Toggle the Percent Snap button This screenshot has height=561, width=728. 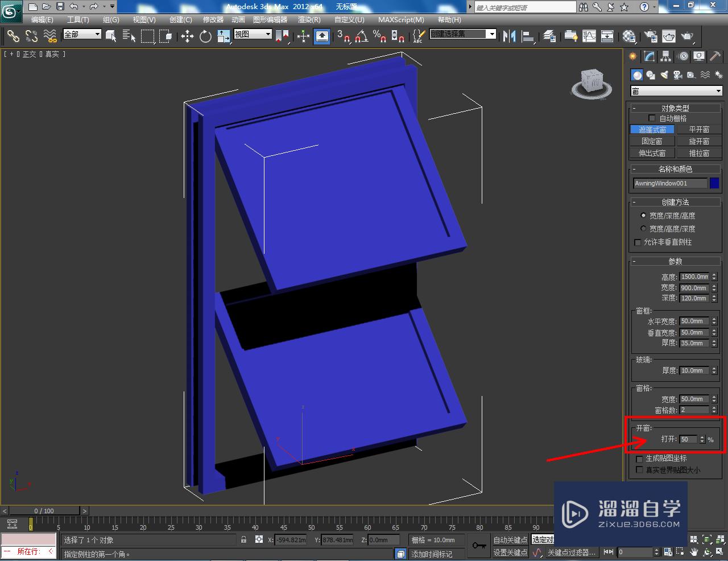click(x=379, y=36)
